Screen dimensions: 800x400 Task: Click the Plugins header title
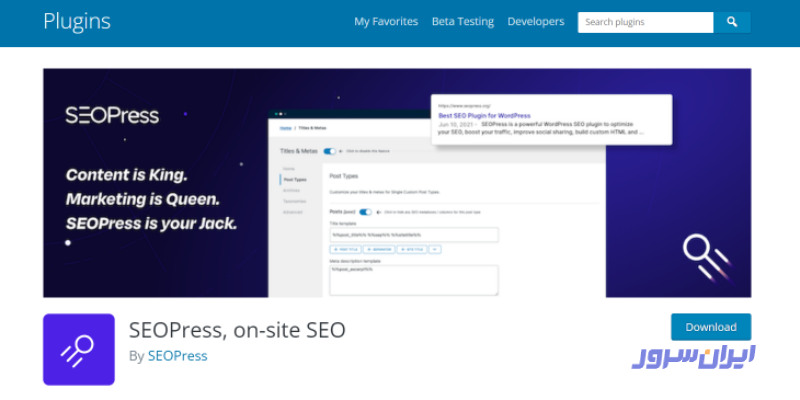[77, 22]
